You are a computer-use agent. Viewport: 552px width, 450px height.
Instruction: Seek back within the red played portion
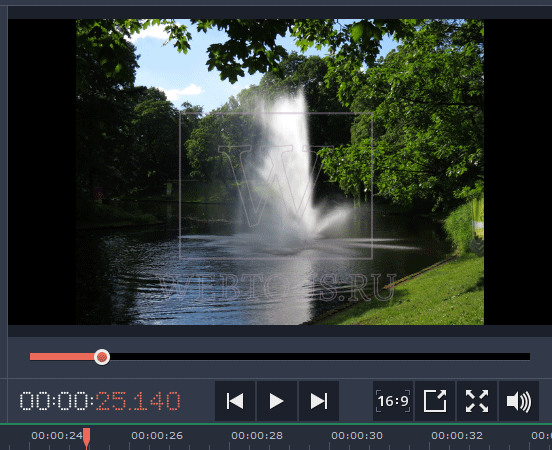(x=62, y=357)
